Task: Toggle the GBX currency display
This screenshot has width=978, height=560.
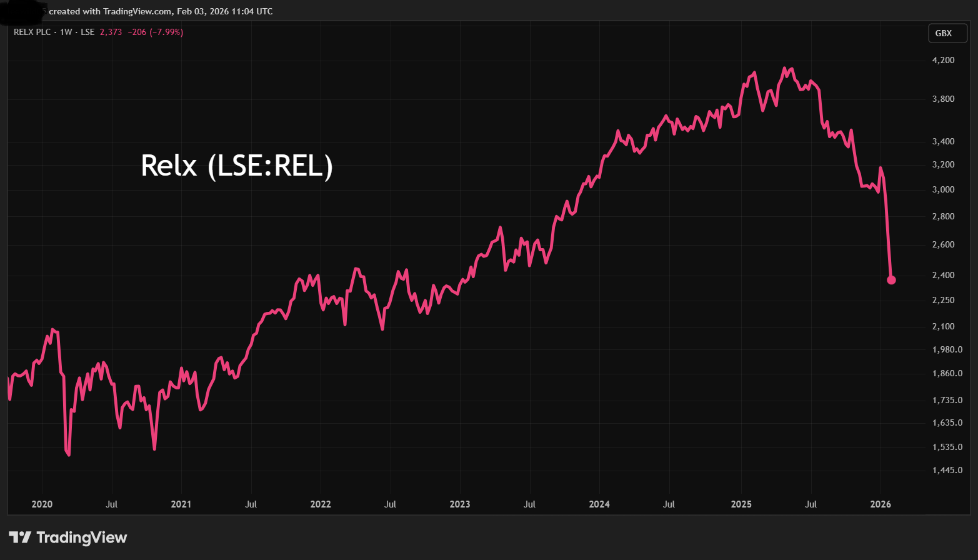Action: (947, 33)
